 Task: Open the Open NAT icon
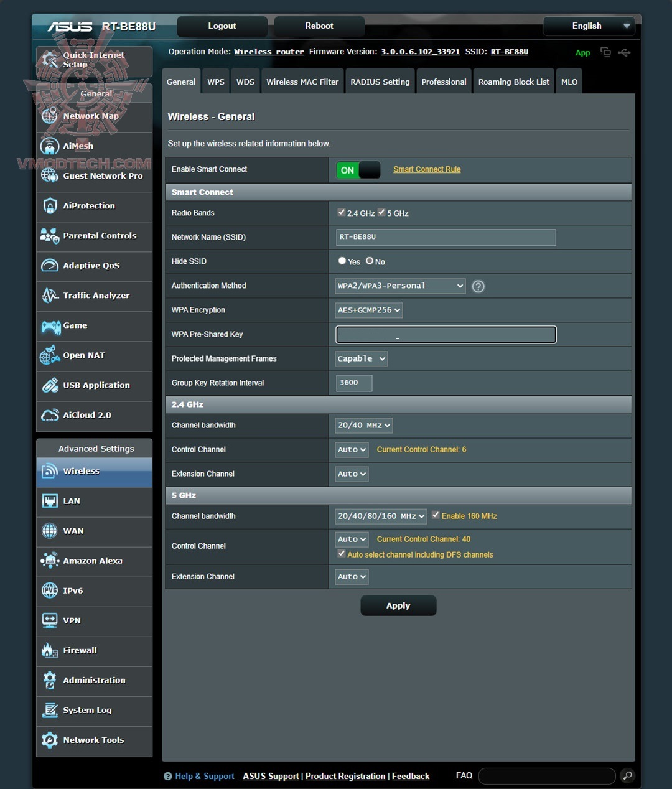49,355
